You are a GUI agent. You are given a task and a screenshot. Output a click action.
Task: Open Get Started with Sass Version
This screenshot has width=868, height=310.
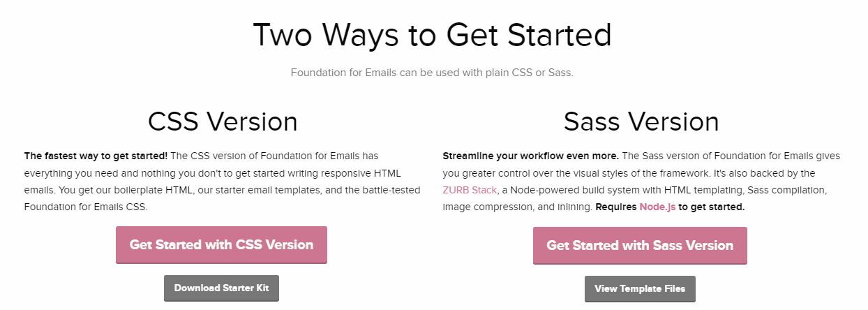coord(640,245)
